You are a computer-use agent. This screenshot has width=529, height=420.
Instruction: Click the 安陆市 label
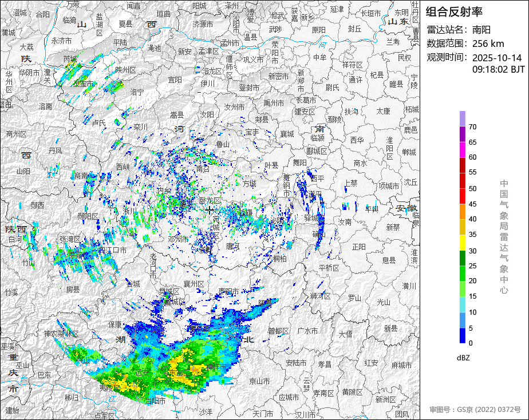(x=296, y=363)
